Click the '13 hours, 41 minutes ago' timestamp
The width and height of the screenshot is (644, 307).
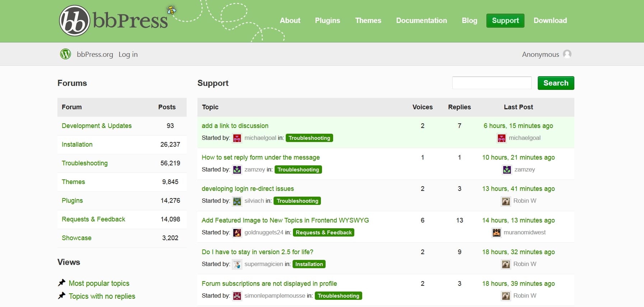point(518,189)
